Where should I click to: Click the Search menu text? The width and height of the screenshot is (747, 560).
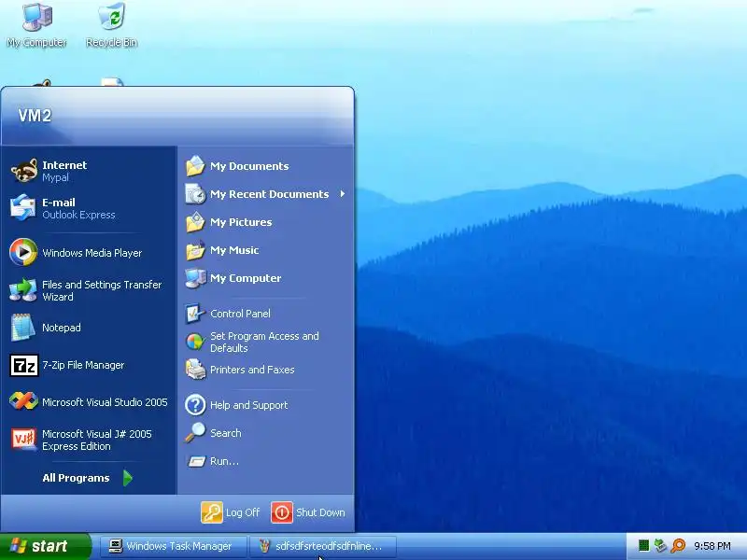pyautogui.click(x=226, y=433)
